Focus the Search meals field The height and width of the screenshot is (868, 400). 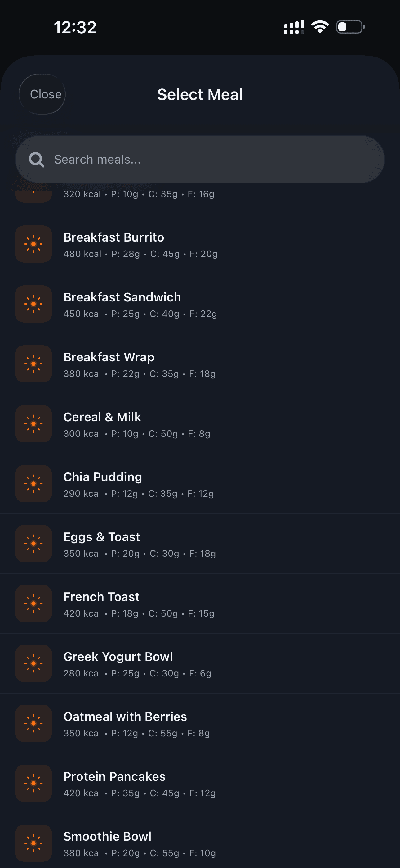coord(209,159)
